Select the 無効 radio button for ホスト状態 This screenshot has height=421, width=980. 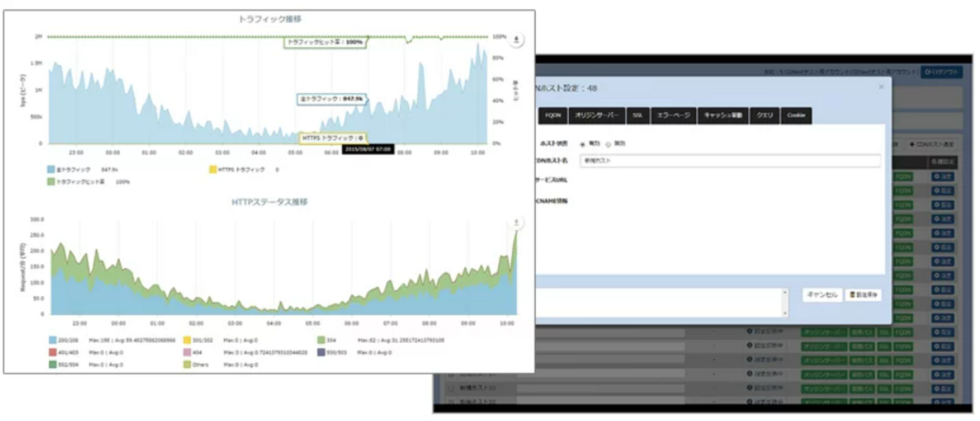point(608,144)
